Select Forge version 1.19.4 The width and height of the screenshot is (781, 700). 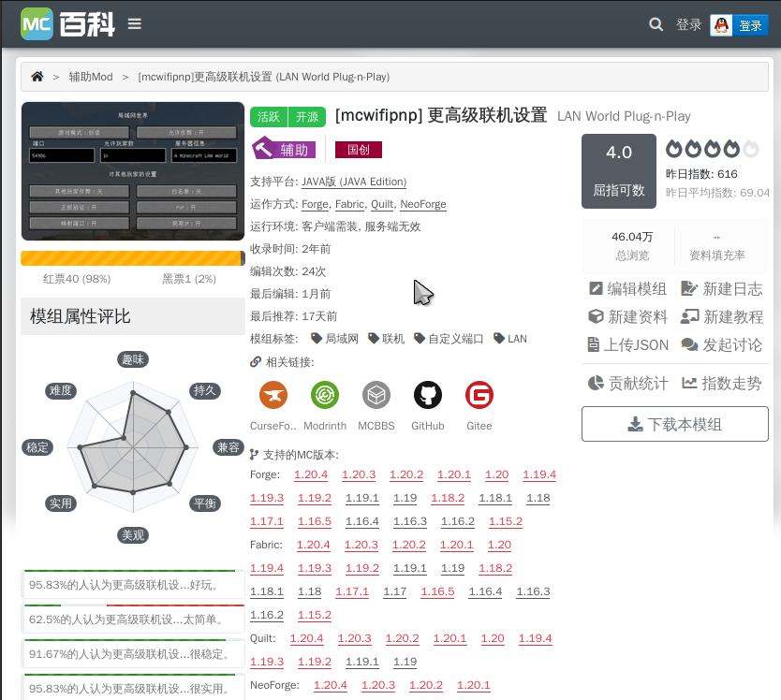(x=539, y=475)
